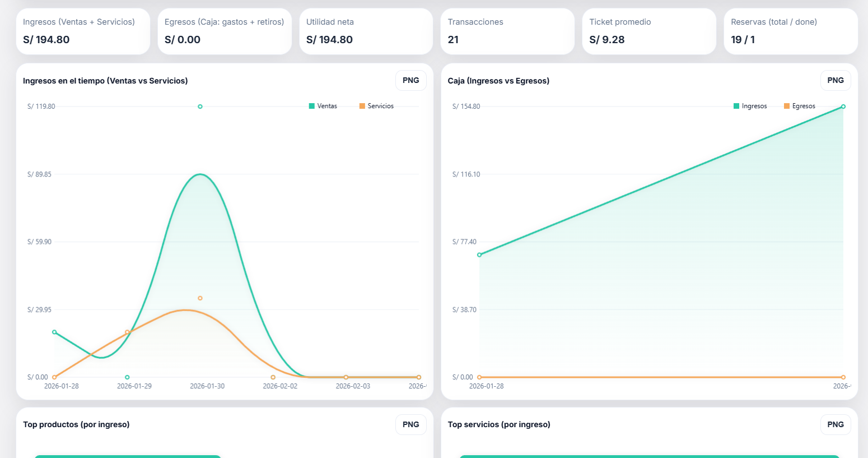Select the Transacciones KPI card showing 21

[507, 31]
